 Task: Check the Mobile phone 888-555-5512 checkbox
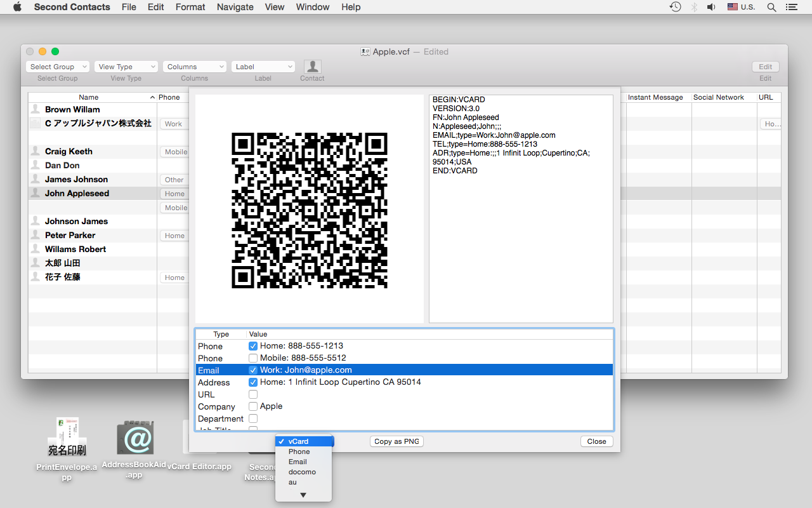253,358
